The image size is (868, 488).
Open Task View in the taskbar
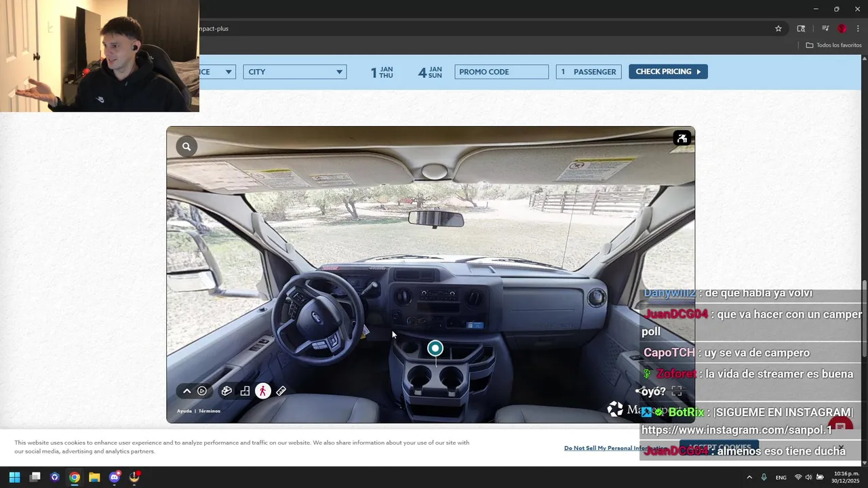[x=35, y=477]
